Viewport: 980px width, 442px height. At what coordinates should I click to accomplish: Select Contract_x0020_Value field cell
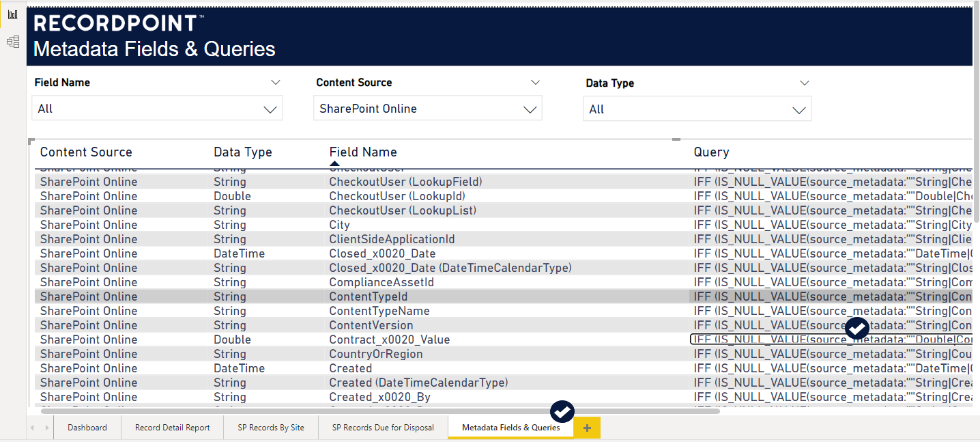(390, 340)
